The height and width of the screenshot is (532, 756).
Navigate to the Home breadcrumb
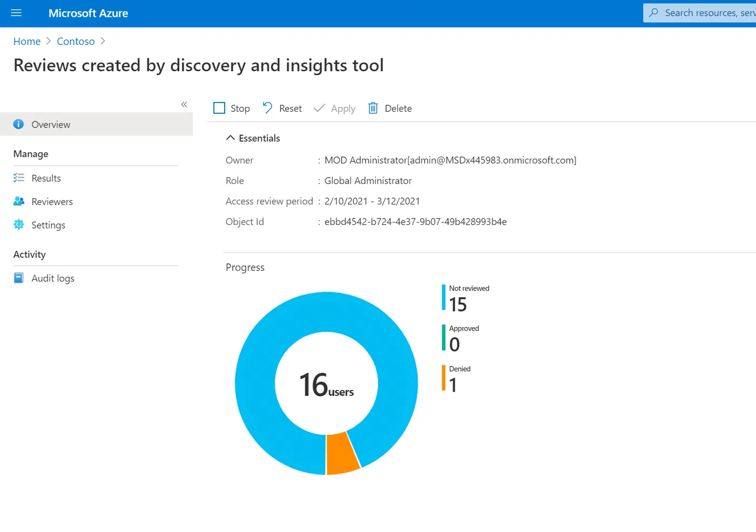(27, 41)
